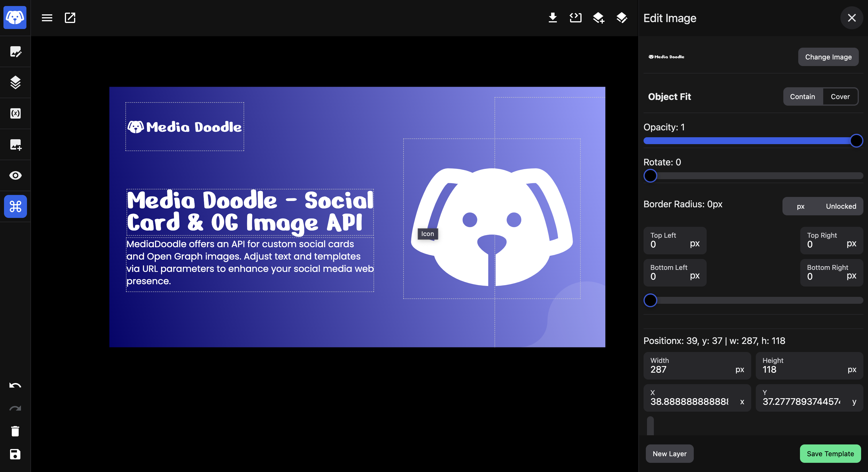Click the Bottom Left radius field
868x472 pixels.
pos(675,272)
